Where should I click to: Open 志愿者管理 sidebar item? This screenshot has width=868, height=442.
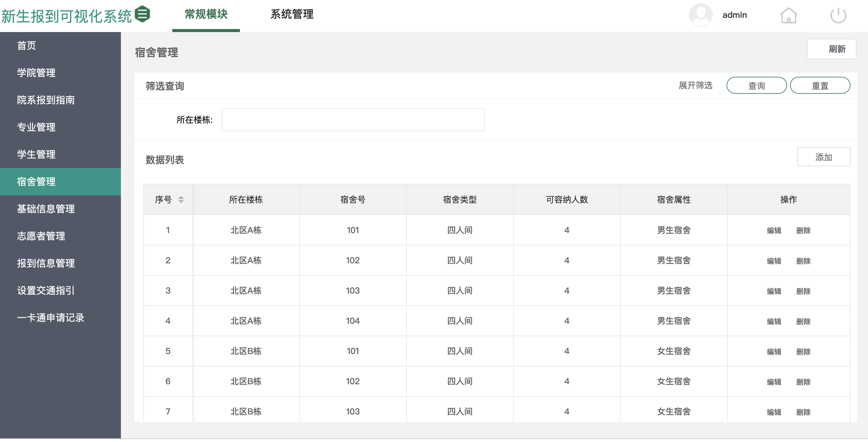[41, 236]
